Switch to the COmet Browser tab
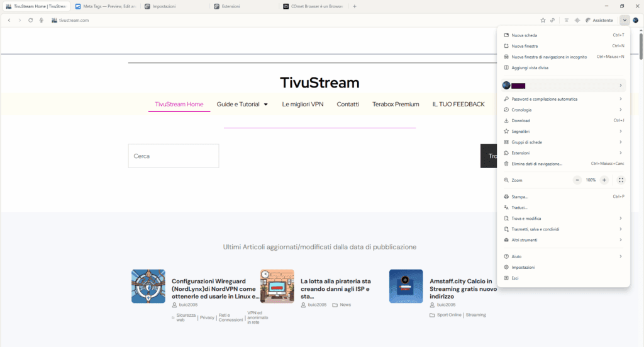Image resolution: width=644 pixels, height=347 pixels. pos(314,6)
